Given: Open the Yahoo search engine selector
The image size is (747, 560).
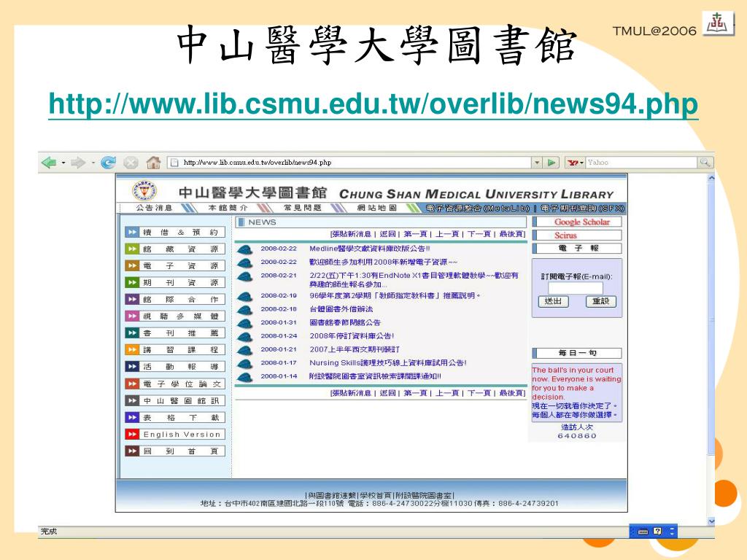Looking at the screenshot, I should [575, 163].
